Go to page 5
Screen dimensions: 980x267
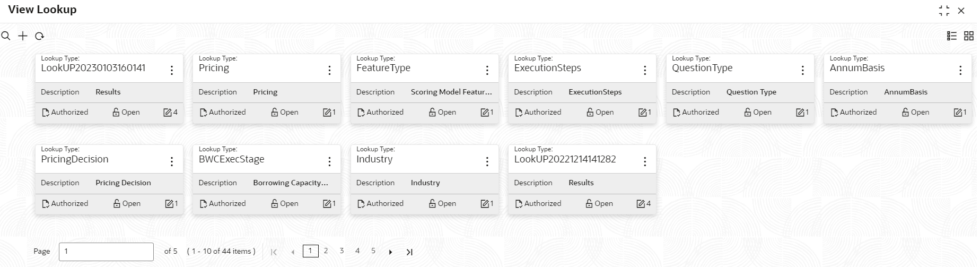click(x=373, y=251)
